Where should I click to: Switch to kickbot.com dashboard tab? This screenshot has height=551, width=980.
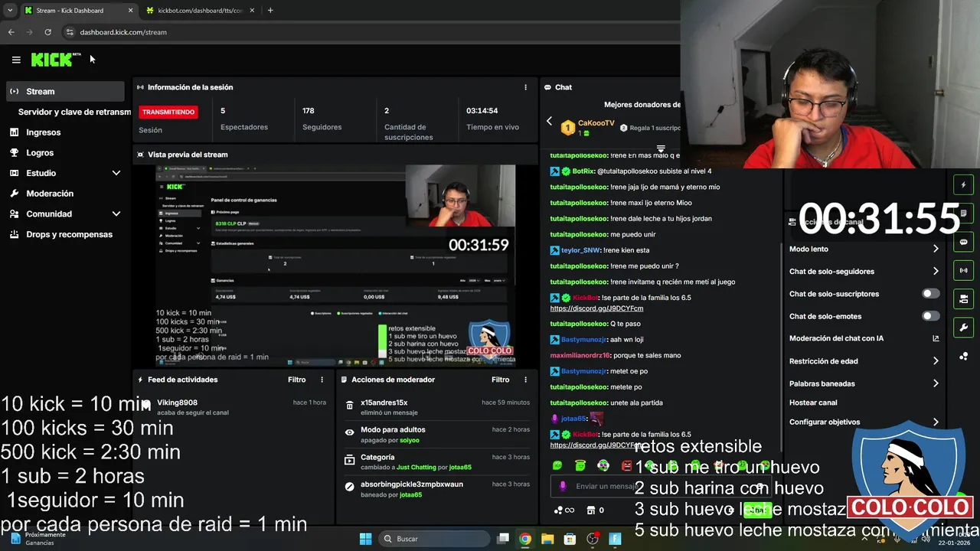pyautogui.click(x=201, y=10)
